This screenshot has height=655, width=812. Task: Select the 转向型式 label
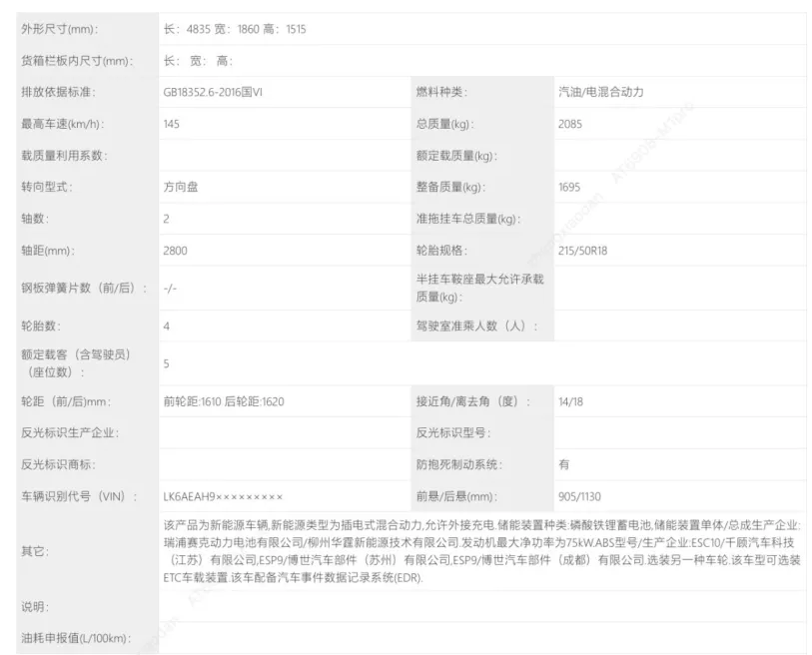point(47,187)
